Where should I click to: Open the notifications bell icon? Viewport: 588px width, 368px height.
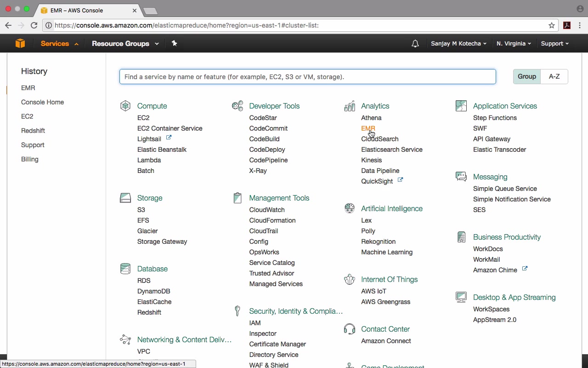click(415, 44)
